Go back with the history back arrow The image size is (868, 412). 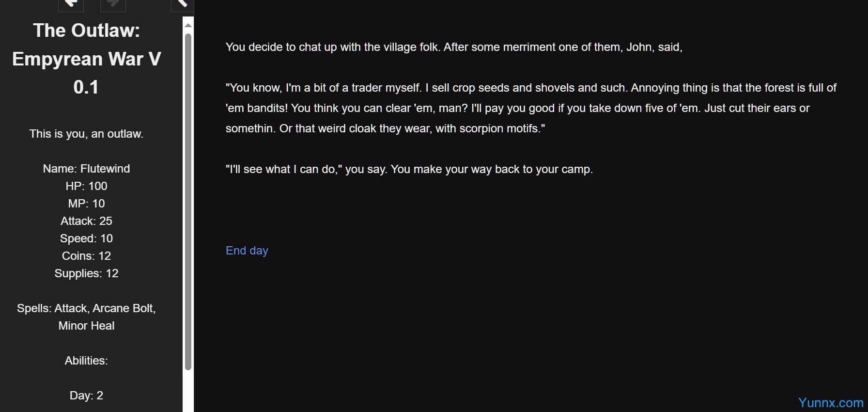click(x=71, y=4)
